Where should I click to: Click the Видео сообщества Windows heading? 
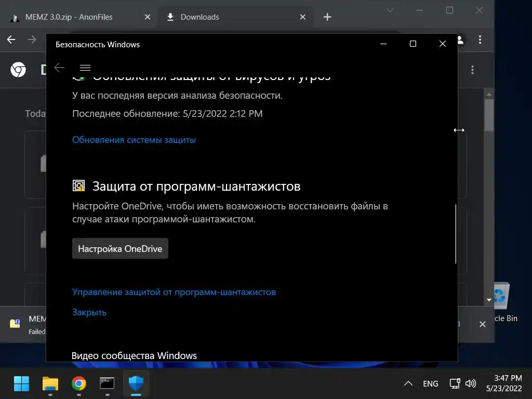134,355
